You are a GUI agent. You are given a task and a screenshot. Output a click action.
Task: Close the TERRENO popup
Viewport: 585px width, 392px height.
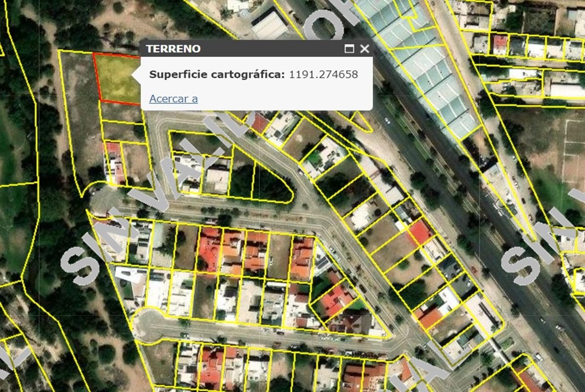click(x=365, y=49)
